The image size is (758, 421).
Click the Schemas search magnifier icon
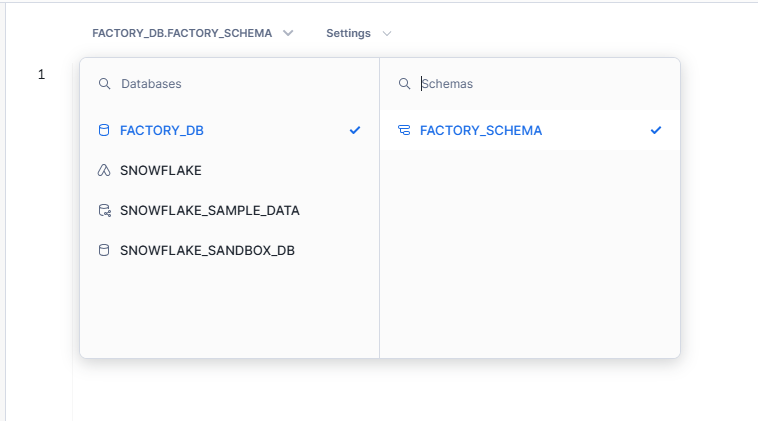404,84
